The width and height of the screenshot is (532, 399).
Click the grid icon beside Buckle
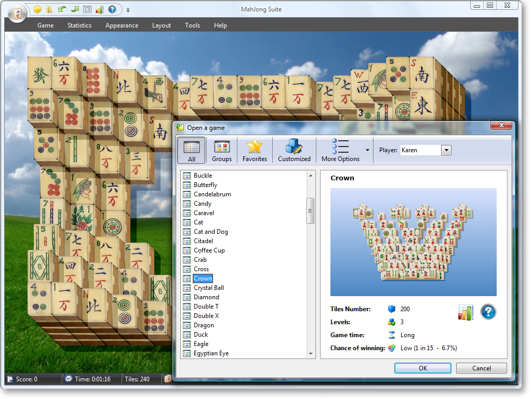click(187, 176)
